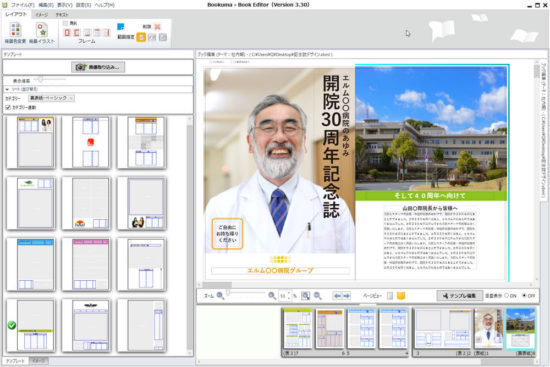550x367 pixels.
Task: Click the blue square icon above range selection
Action: pos(121,27)
